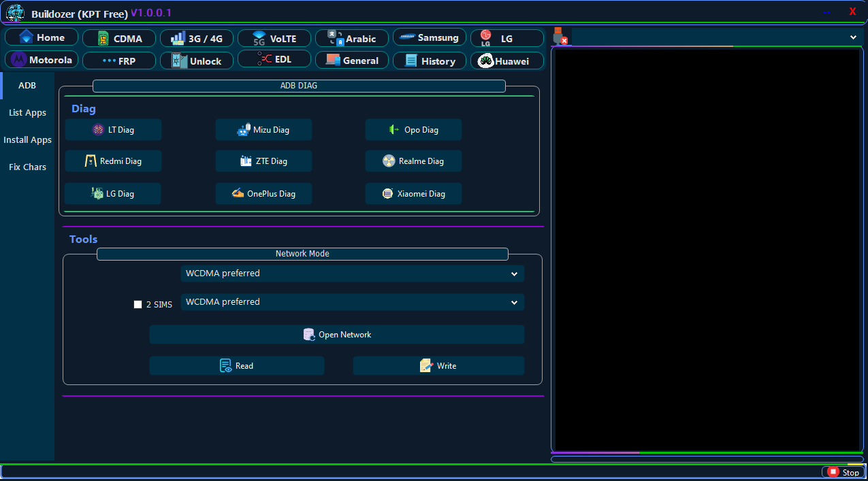Click the disconnected USB device icon
Screen dimensions: 868x481
(560, 37)
